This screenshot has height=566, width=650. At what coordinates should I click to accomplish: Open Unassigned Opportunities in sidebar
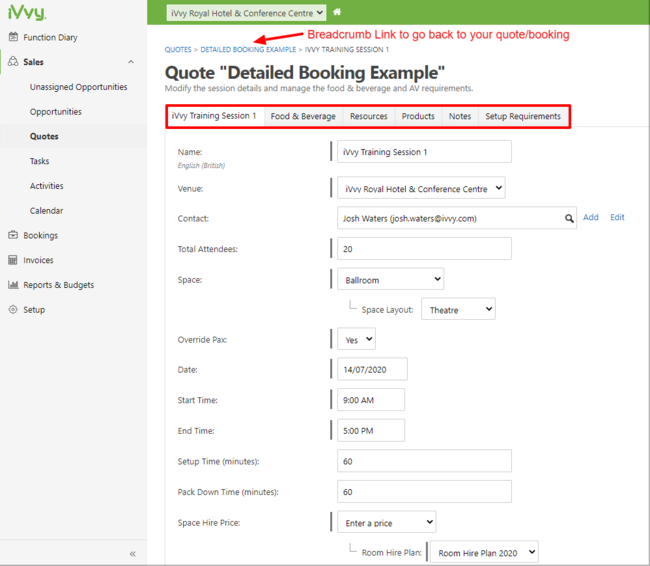pyautogui.click(x=78, y=87)
